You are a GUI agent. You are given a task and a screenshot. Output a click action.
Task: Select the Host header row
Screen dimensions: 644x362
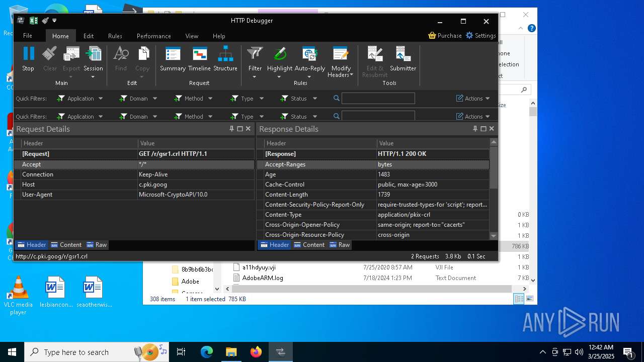pos(134,185)
